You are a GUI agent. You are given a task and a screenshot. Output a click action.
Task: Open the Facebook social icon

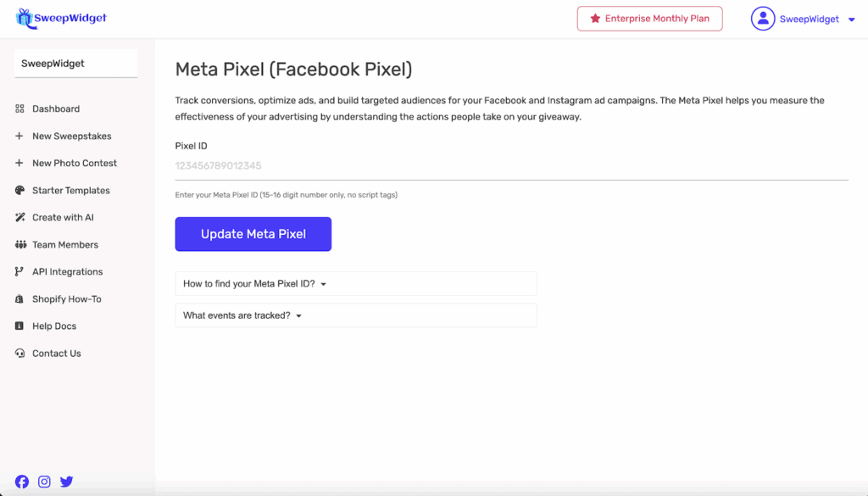coord(22,482)
